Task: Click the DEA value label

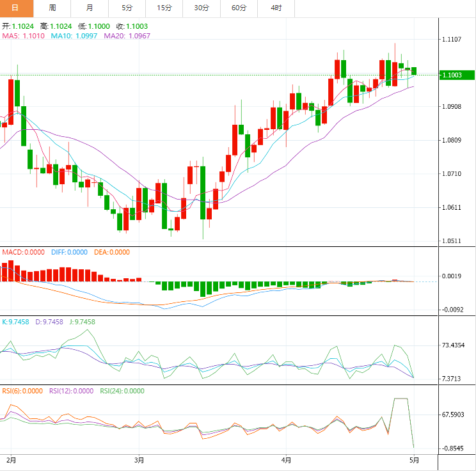Action: point(112,252)
